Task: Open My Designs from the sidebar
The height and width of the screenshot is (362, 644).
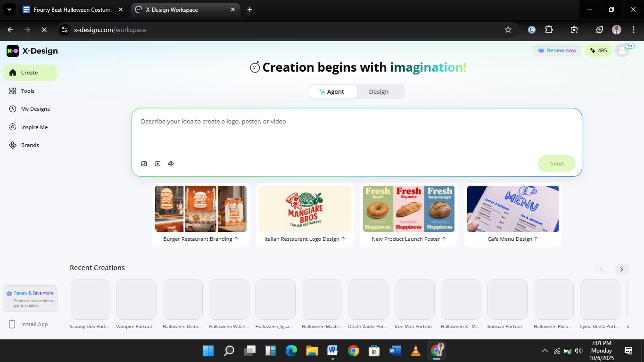Action: coord(35,109)
